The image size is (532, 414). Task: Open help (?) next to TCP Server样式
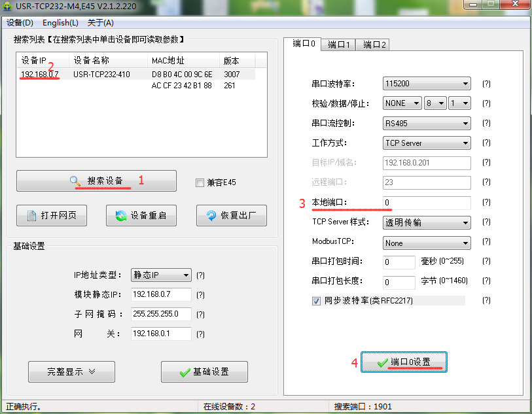pyautogui.click(x=486, y=222)
